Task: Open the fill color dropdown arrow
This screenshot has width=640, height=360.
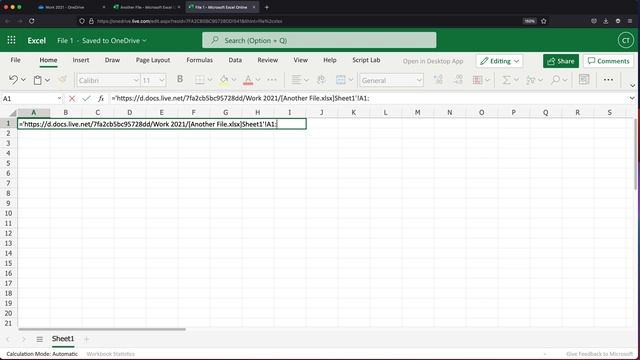Action: click(233, 80)
